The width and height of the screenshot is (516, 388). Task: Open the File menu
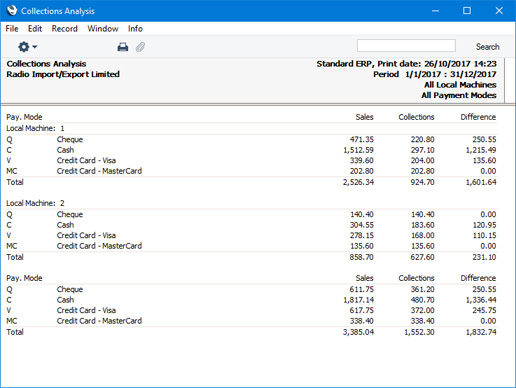point(12,29)
